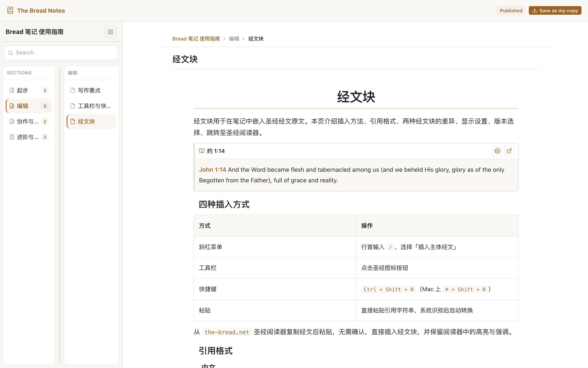
Task: Click the download icon on Save button
Action: tap(535, 10)
